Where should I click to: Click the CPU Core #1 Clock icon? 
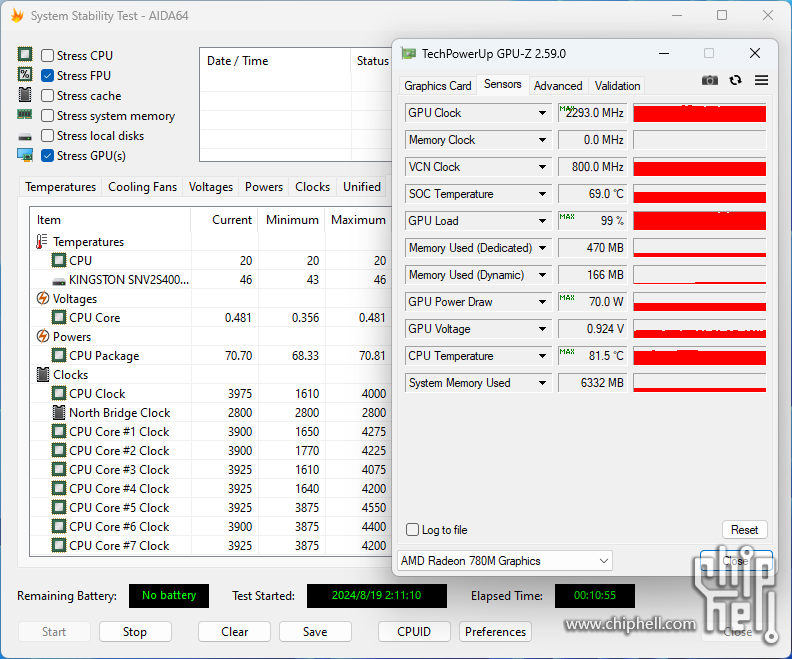59,431
